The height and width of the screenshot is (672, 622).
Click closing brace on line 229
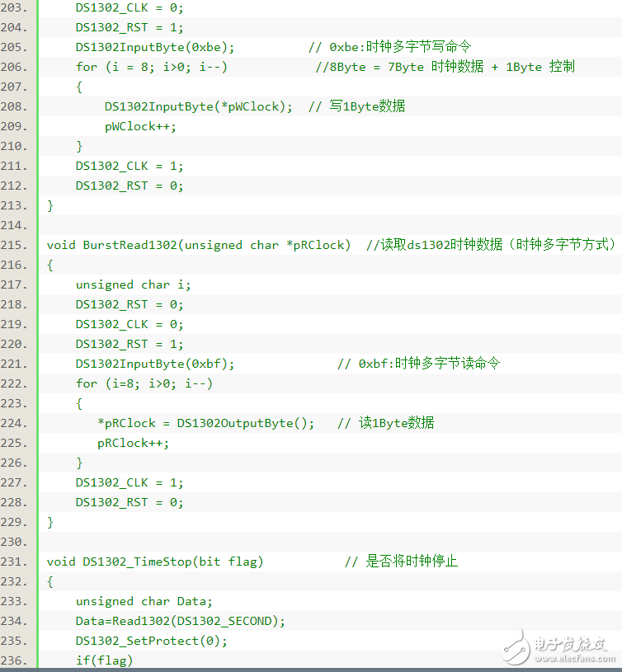point(50,523)
